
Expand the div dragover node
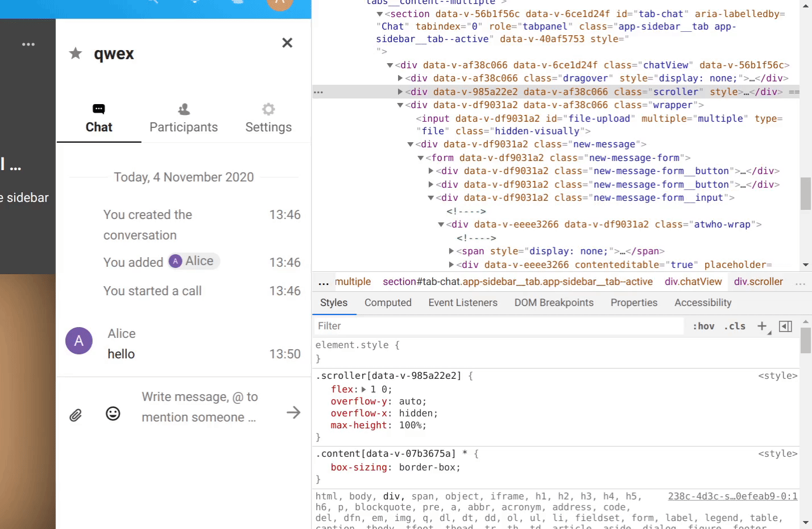tap(400, 78)
